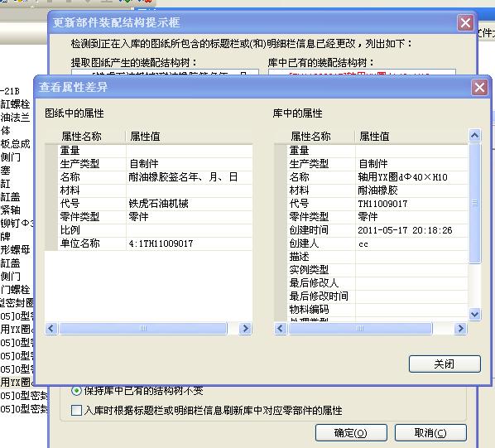495x448 pixels.
Task: Enable the 入库时根据标题栏或明细栏信息刷新 checkbox
Action: pos(76,411)
